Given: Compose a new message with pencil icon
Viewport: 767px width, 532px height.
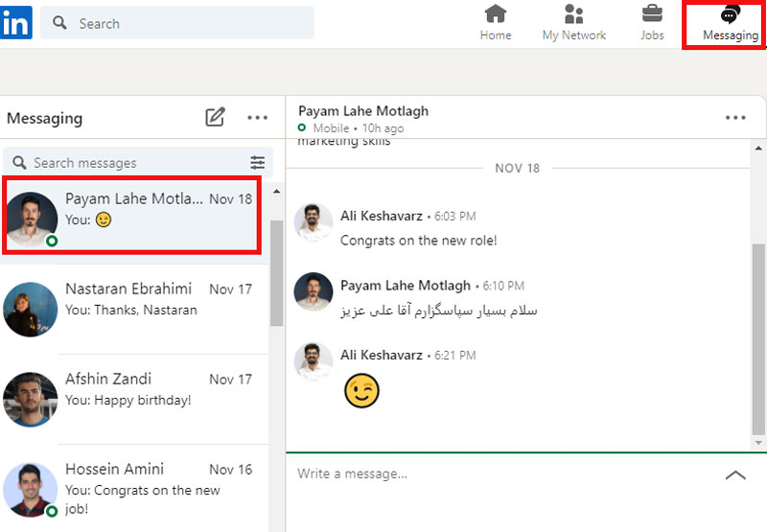Looking at the screenshot, I should point(215,118).
